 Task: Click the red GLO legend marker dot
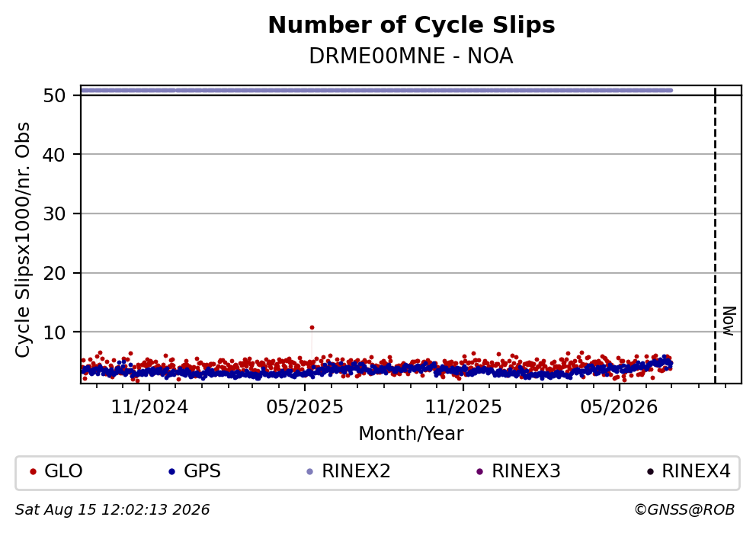(33, 472)
